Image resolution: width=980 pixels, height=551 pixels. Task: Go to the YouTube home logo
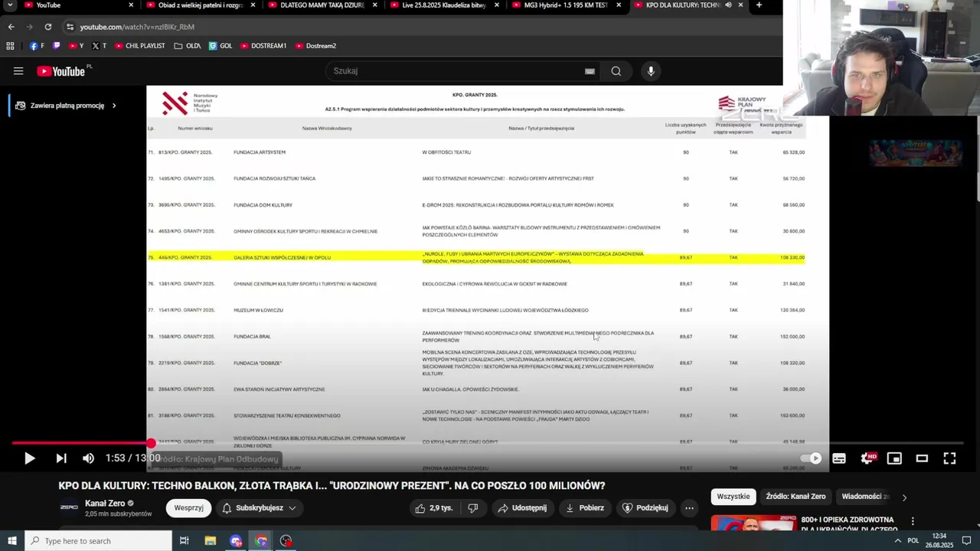pyautogui.click(x=60, y=71)
